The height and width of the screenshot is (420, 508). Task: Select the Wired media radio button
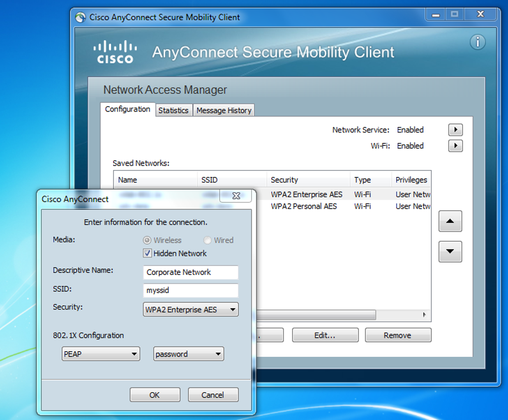[x=207, y=240]
